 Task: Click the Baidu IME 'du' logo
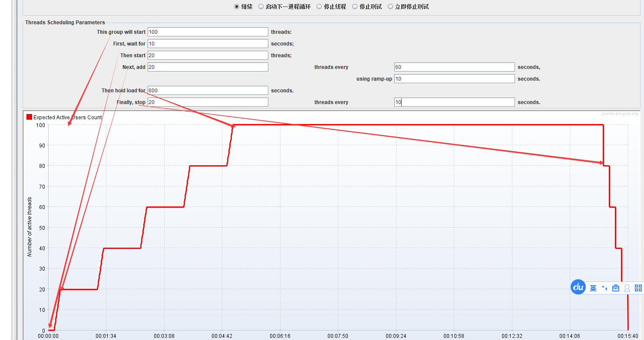click(x=578, y=287)
